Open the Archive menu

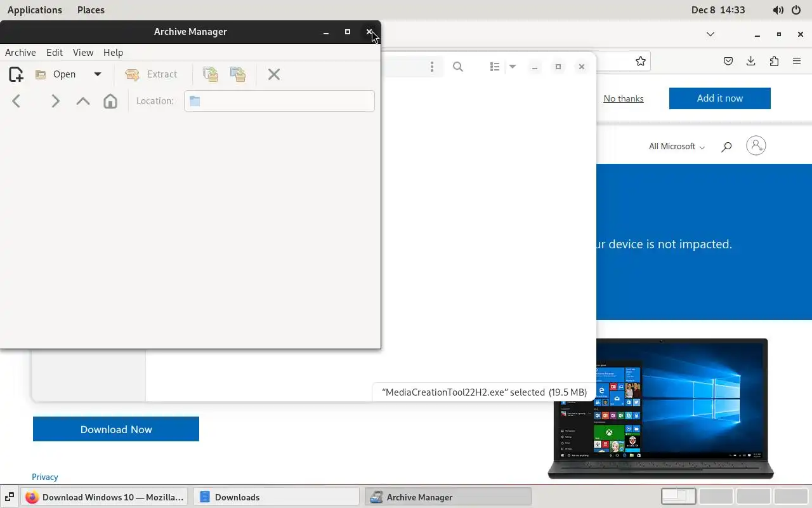20,53
